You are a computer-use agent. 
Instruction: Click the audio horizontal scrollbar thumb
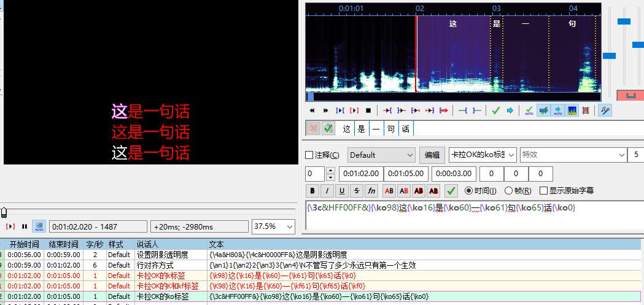(311, 96)
